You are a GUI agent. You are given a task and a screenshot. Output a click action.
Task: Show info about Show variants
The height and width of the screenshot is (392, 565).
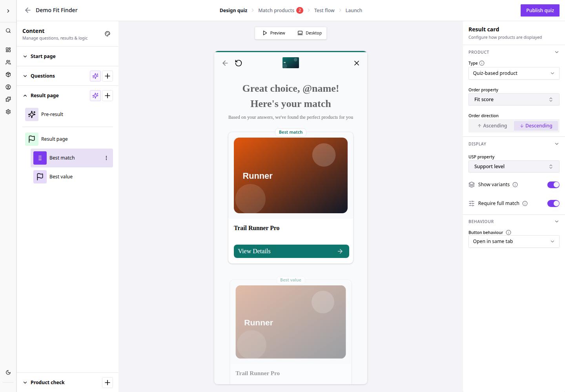coord(515,185)
